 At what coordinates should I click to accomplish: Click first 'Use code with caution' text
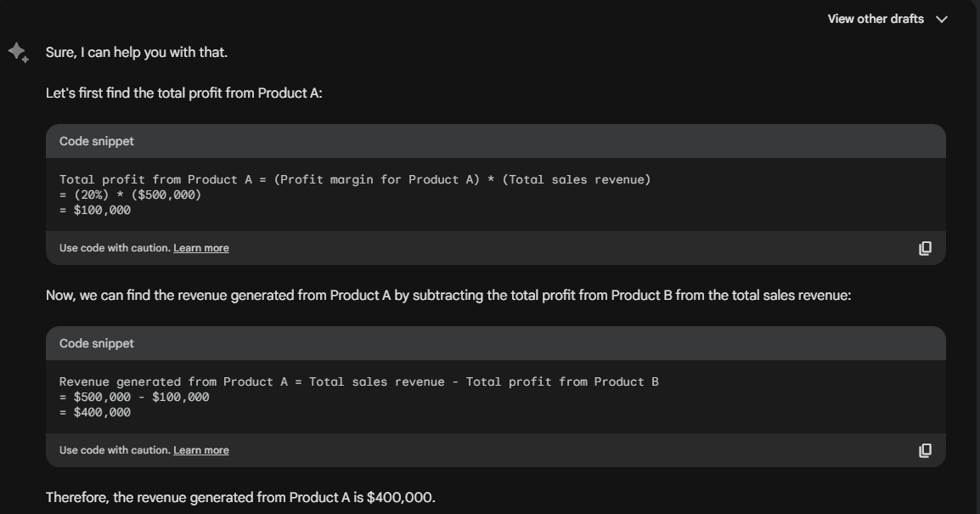click(x=115, y=248)
